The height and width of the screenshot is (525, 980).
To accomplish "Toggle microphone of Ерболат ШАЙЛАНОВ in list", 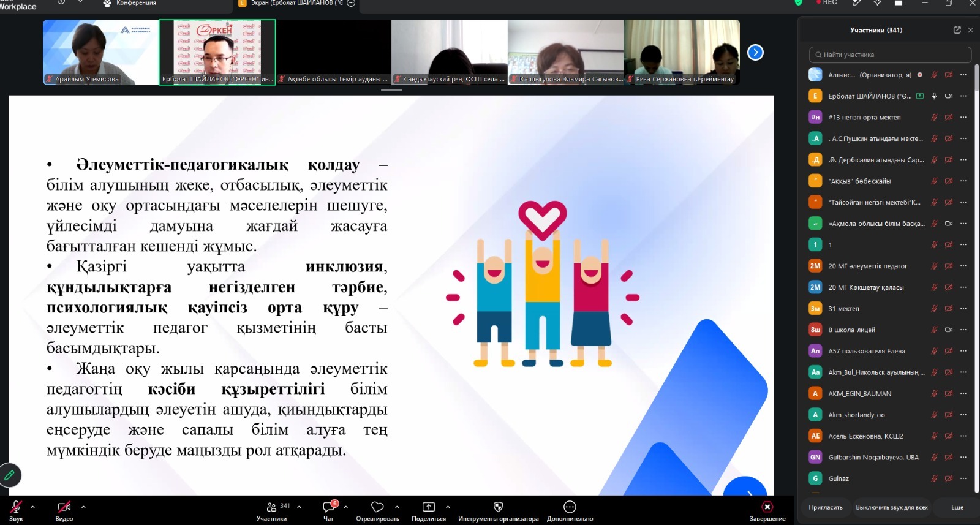I will [x=934, y=96].
